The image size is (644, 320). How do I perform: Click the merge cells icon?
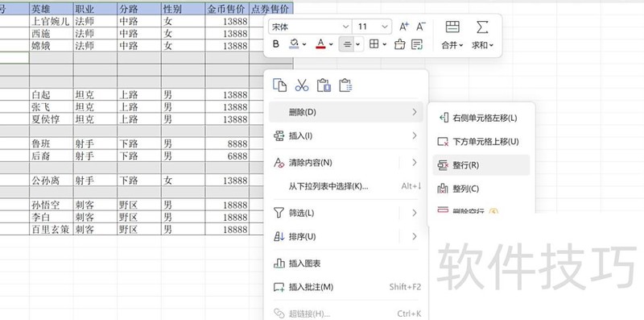point(452,27)
